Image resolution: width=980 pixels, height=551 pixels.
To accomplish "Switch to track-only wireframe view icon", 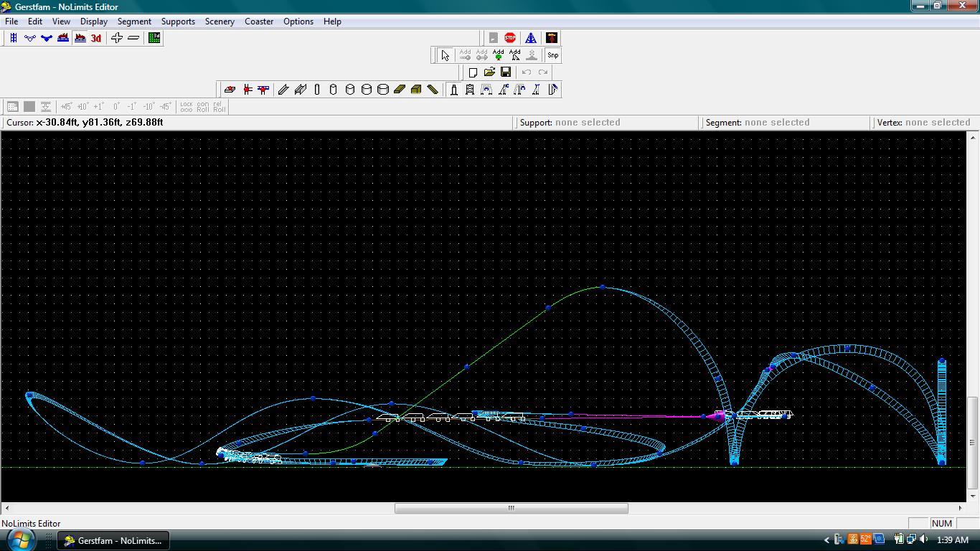I will [13, 38].
